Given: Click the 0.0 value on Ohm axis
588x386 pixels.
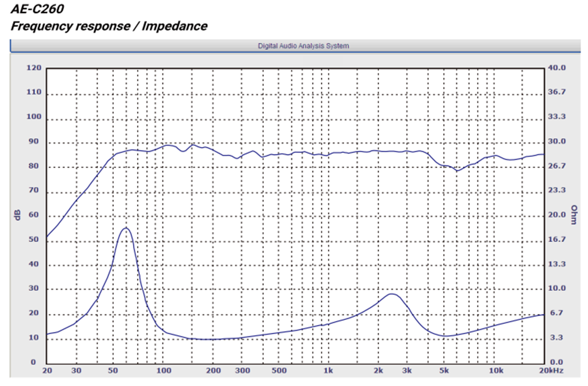Looking at the screenshot, I should (x=556, y=362).
